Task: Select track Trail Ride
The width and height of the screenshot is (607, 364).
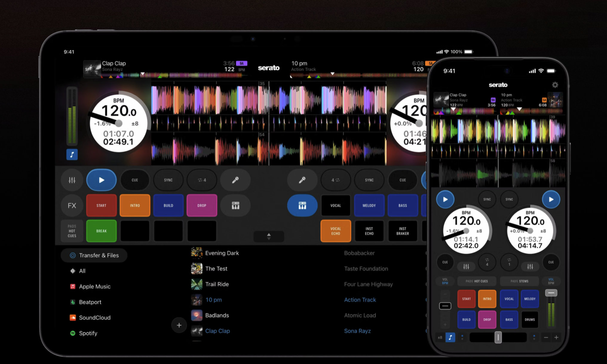Action: tap(217, 284)
